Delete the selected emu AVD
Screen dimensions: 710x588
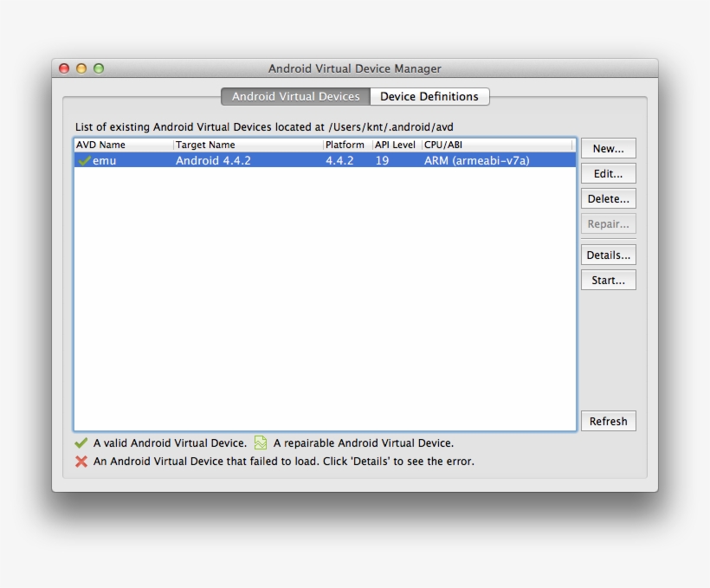[x=608, y=198]
